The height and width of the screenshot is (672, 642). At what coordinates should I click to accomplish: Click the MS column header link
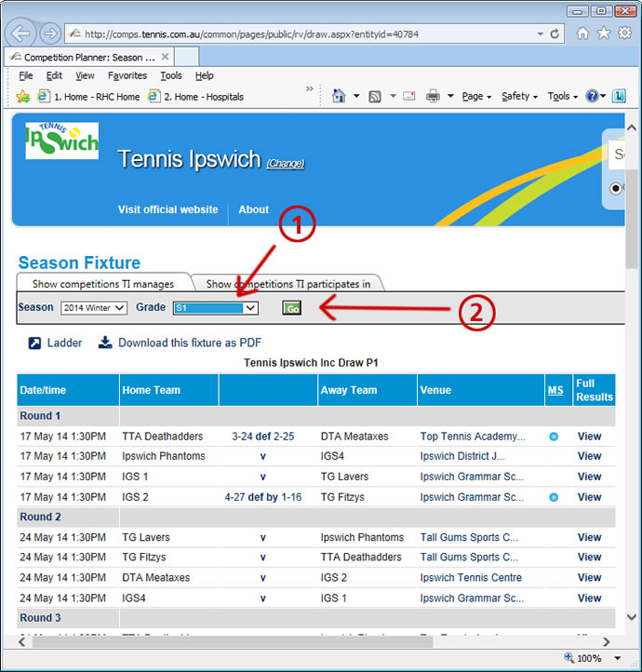555,390
